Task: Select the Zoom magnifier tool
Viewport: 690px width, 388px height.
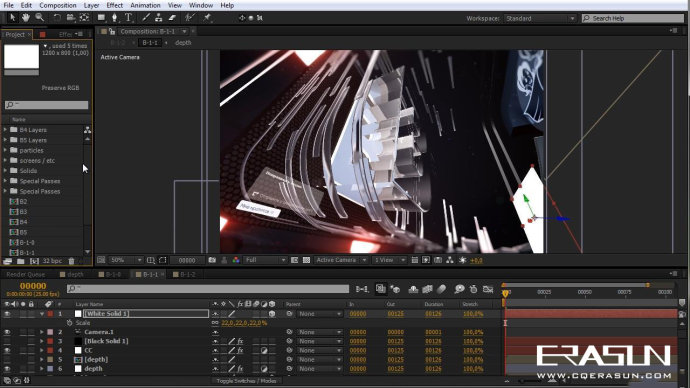Action: (40, 18)
